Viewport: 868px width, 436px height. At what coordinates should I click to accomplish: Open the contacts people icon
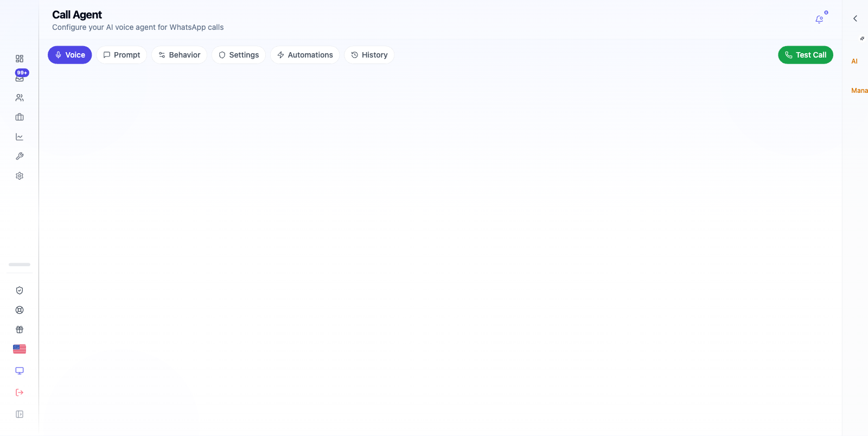(20, 98)
